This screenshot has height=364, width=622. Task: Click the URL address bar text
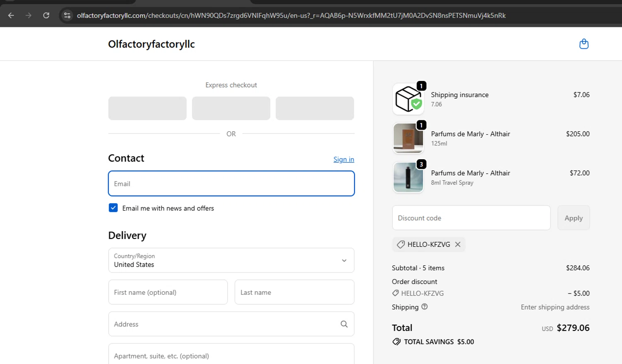click(291, 15)
